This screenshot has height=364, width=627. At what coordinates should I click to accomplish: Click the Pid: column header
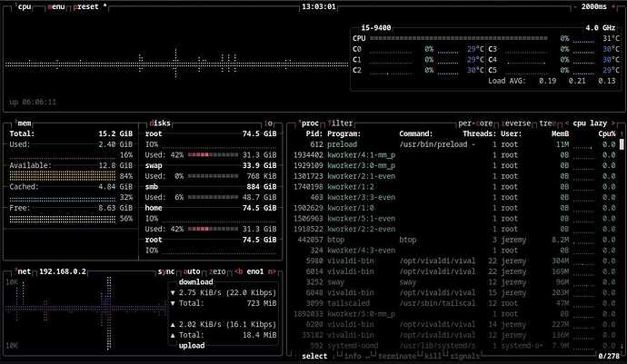[x=314, y=133]
